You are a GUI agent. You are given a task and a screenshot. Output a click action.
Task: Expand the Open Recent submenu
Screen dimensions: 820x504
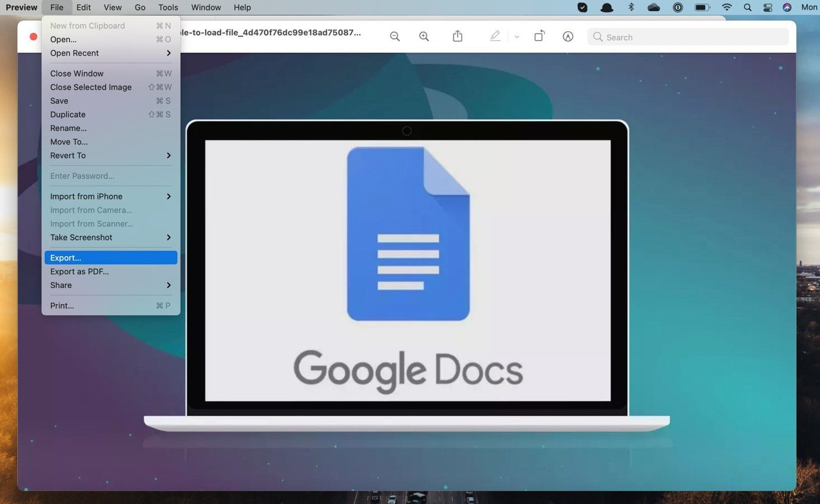pyautogui.click(x=111, y=53)
